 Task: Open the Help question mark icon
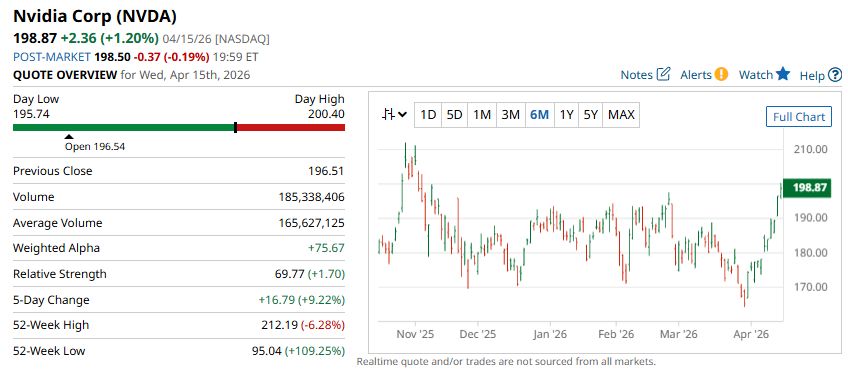pos(836,75)
